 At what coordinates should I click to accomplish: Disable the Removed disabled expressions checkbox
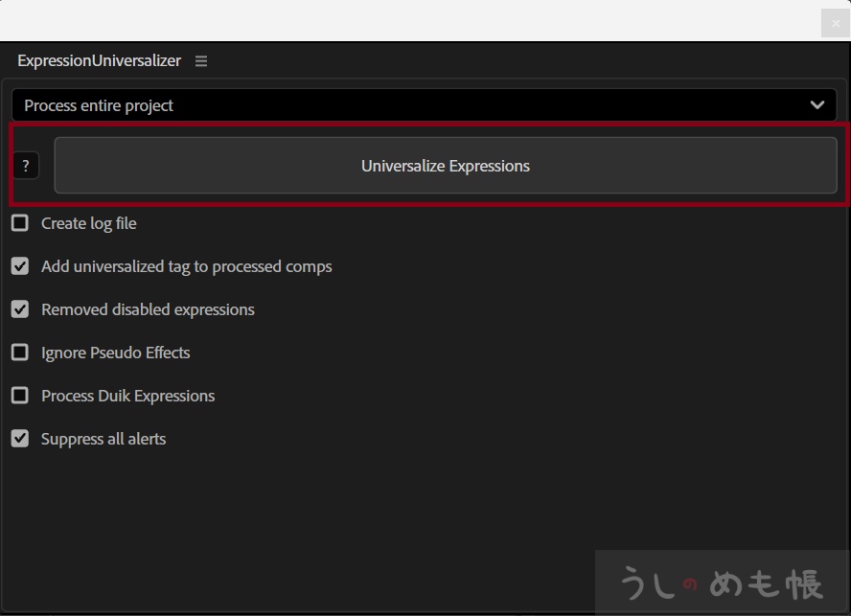click(20, 309)
